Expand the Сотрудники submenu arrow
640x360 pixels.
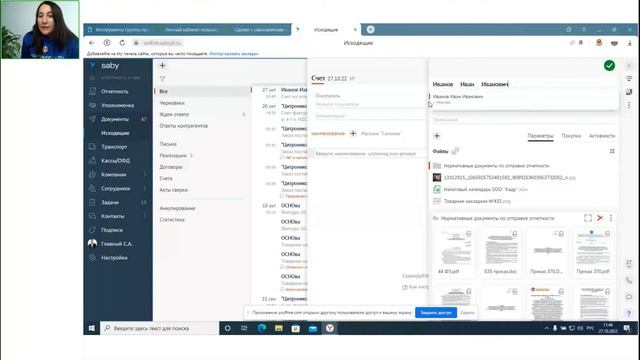pos(145,189)
